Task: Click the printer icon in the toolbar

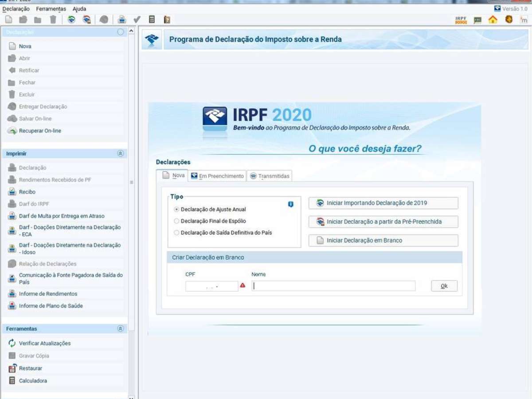Action: [x=122, y=20]
